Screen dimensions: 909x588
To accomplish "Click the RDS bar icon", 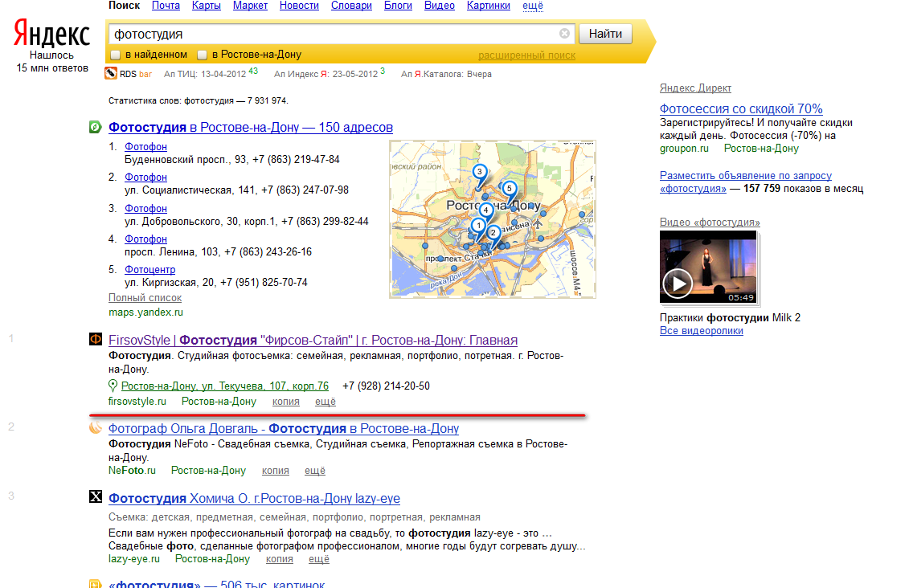I will tap(111, 74).
